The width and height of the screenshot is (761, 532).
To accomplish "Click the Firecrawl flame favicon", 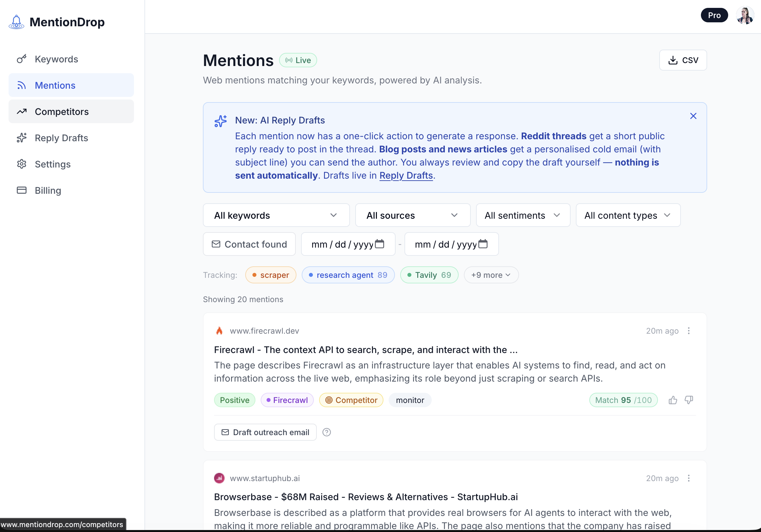I will coord(219,330).
